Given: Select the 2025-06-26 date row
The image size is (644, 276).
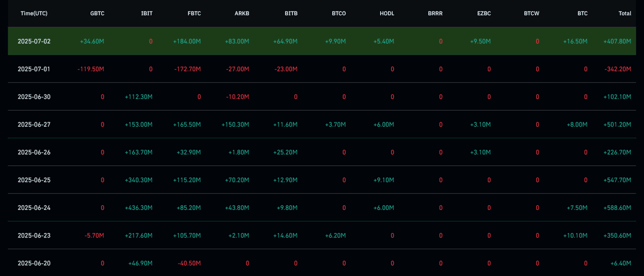Looking at the screenshot, I should click(322, 152).
